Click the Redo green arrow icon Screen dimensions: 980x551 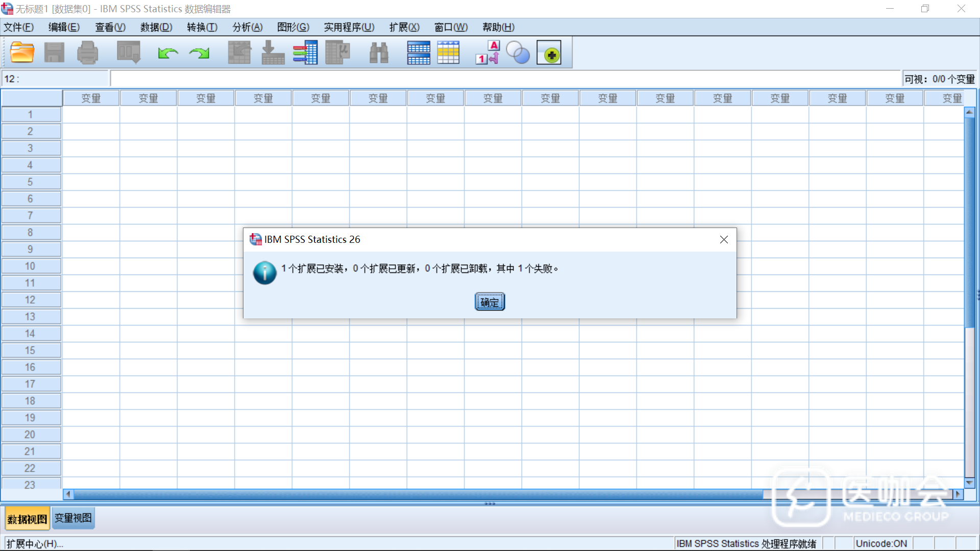pos(199,53)
